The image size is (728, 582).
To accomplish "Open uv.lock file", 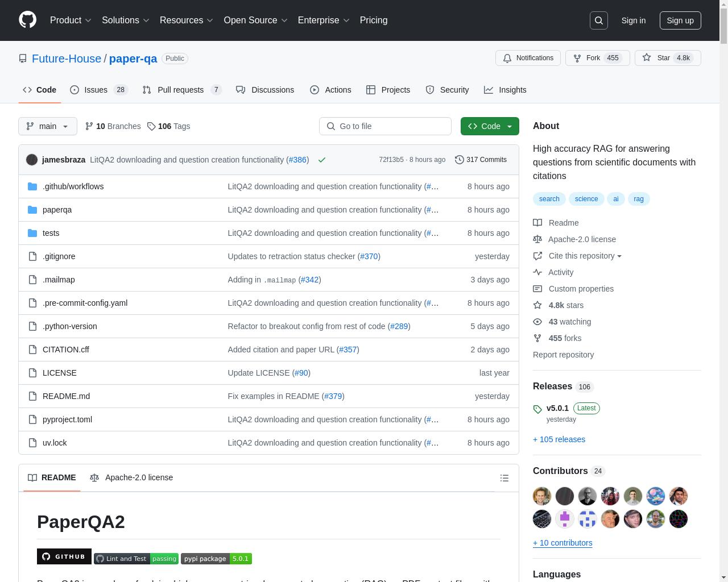I will click(x=55, y=443).
